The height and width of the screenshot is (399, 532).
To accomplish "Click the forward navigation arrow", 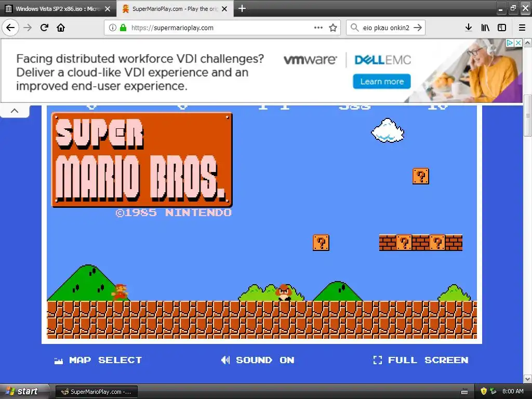I will click(x=28, y=28).
